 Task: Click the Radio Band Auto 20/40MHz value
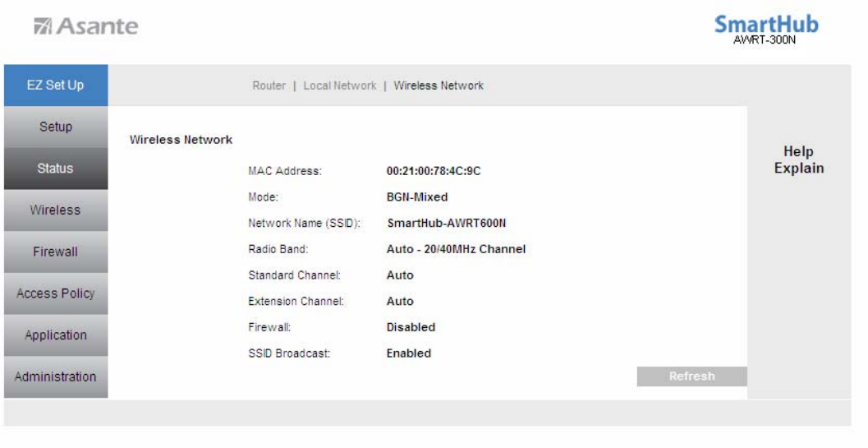[x=456, y=250]
